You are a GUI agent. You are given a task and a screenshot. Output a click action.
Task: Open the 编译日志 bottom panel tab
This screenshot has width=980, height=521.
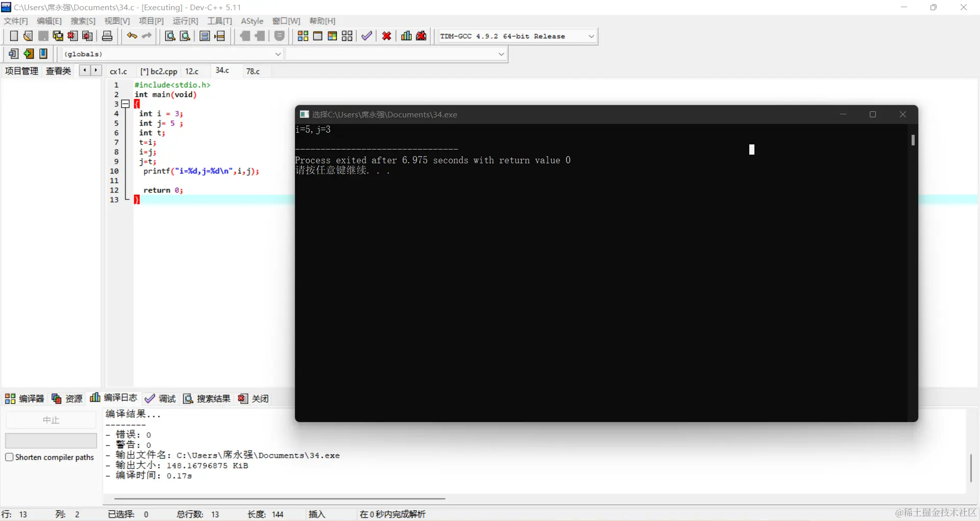(x=114, y=398)
